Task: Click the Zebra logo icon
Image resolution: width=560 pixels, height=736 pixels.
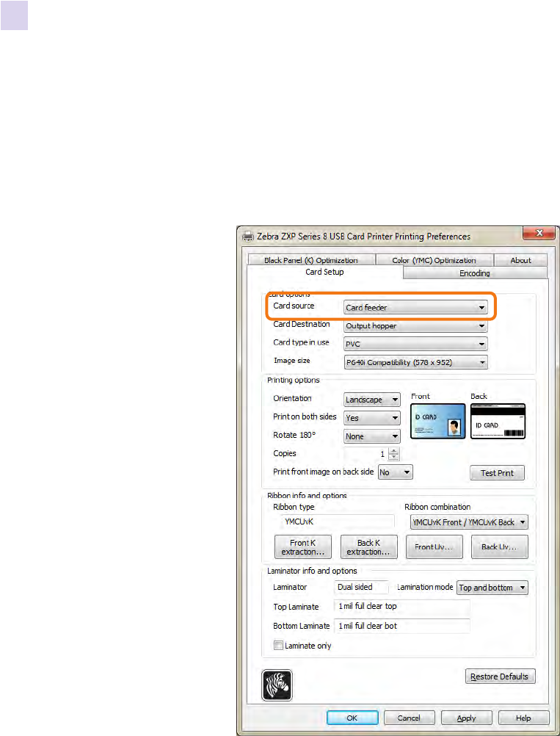Action: (x=277, y=685)
